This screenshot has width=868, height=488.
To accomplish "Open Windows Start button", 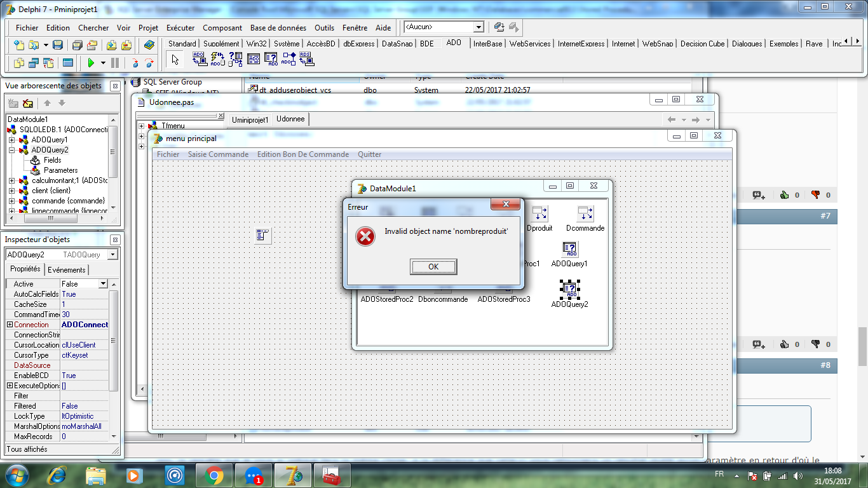I will [17, 475].
